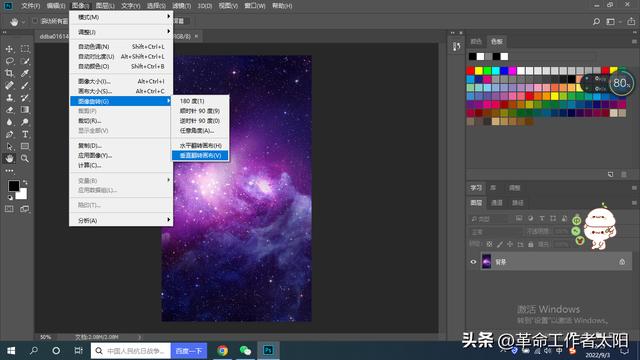
Task: Open the 文件(F) menu
Action: tap(31, 6)
